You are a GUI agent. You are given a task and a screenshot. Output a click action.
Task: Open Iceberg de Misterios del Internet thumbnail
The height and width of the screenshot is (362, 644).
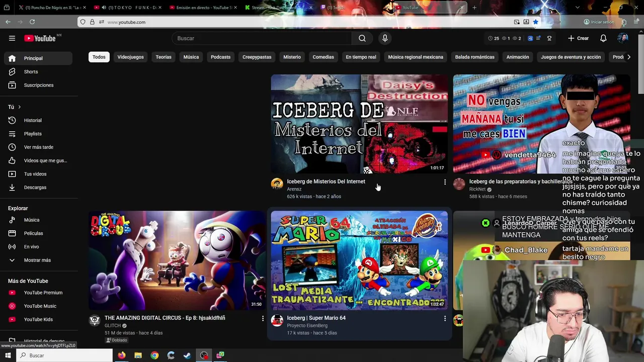[x=359, y=124]
